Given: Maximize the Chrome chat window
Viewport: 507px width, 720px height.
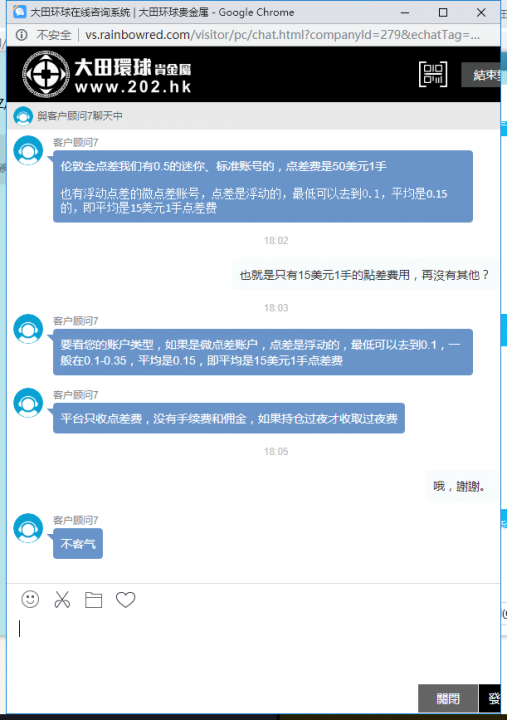Looking at the screenshot, I should [x=443, y=12].
